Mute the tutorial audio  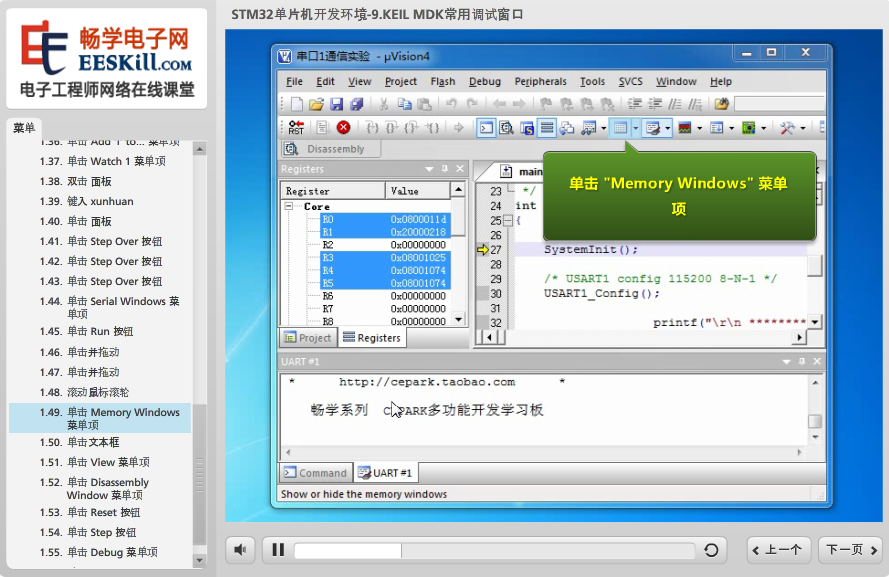click(x=241, y=550)
